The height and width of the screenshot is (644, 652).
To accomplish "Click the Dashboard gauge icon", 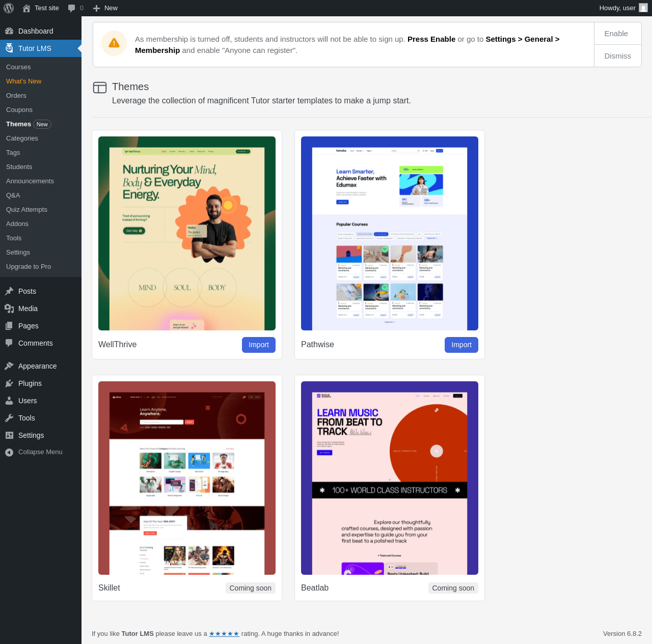I will point(9,31).
